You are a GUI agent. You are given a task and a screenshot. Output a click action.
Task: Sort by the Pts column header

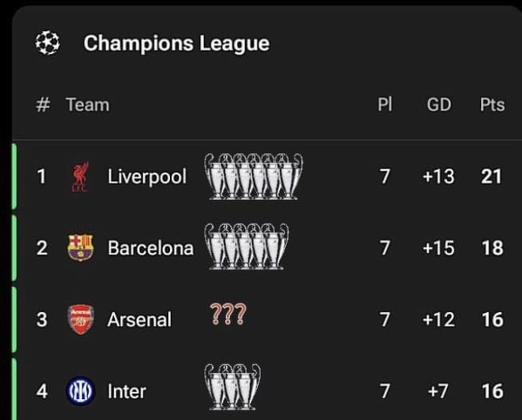point(492,105)
